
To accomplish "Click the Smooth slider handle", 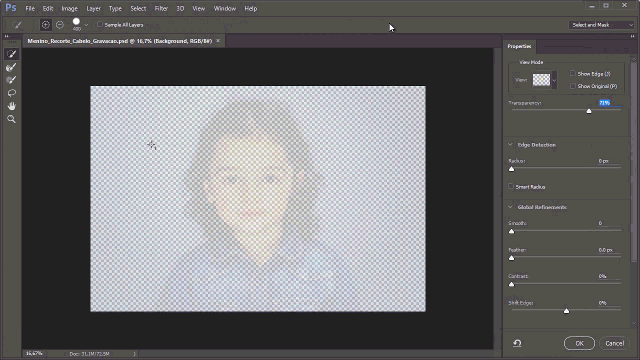I will tap(511, 231).
